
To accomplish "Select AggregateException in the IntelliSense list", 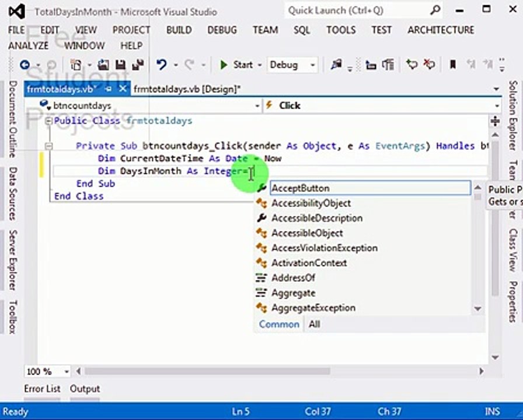I will [363, 307].
